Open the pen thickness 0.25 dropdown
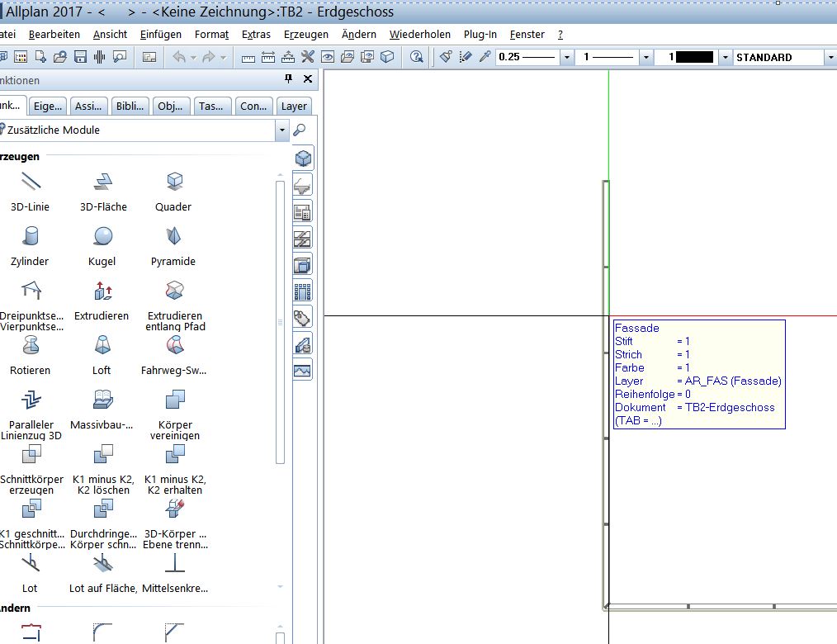 click(566, 57)
